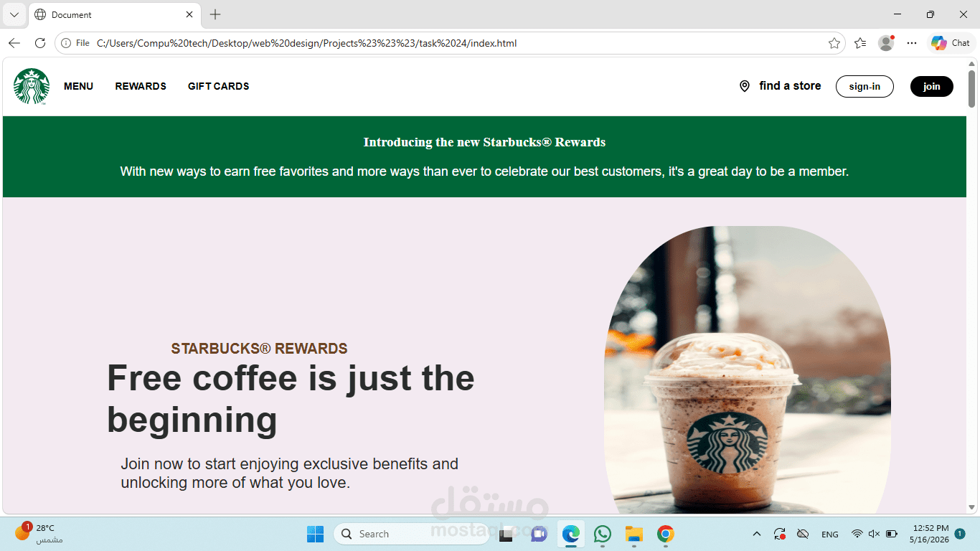Screen dimensions: 980x551
Task: Open the weather widget showing 28°C
Action: (x=39, y=533)
